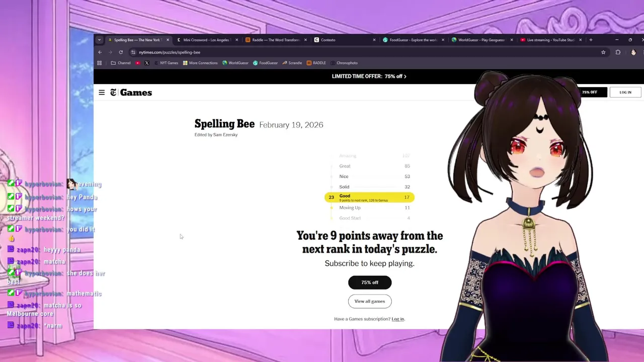Open the WorldGuessr bookmark
The height and width of the screenshot is (362, 644).
pos(235,63)
